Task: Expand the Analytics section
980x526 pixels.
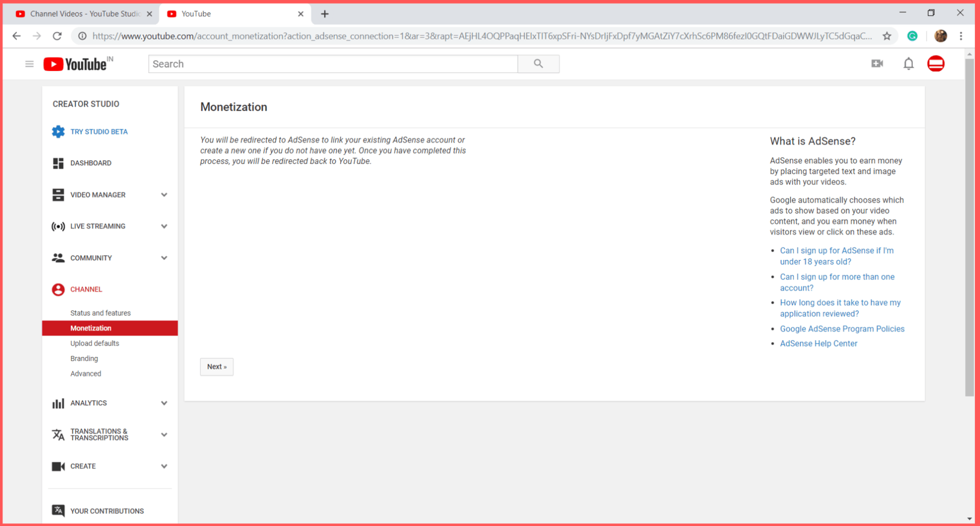Action: tap(164, 403)
